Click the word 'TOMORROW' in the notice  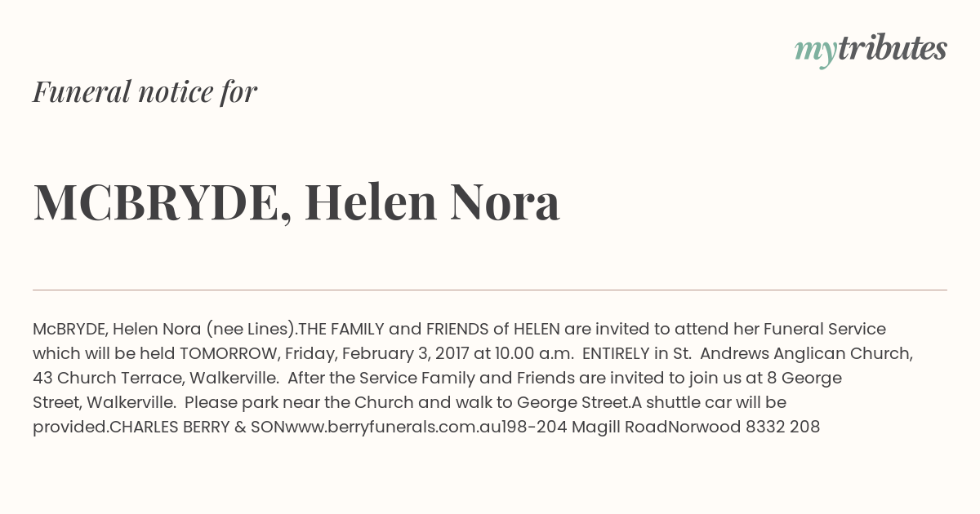229,353
